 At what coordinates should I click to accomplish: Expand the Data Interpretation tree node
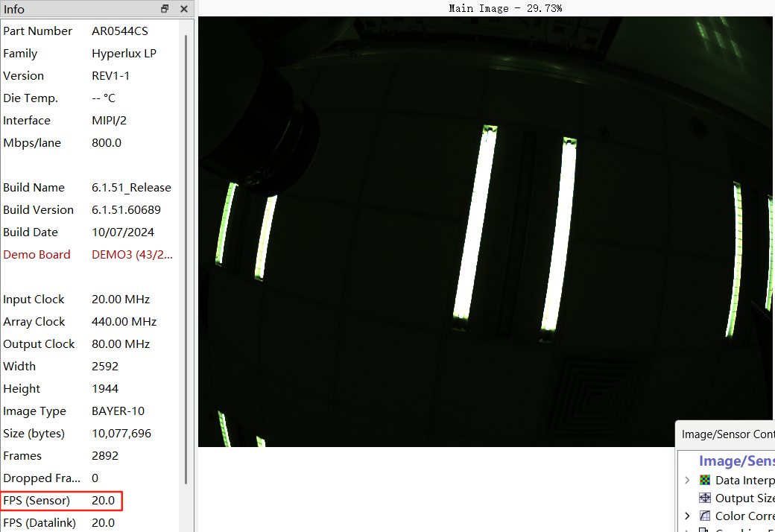pyautogui.click(x=687, y=481)
